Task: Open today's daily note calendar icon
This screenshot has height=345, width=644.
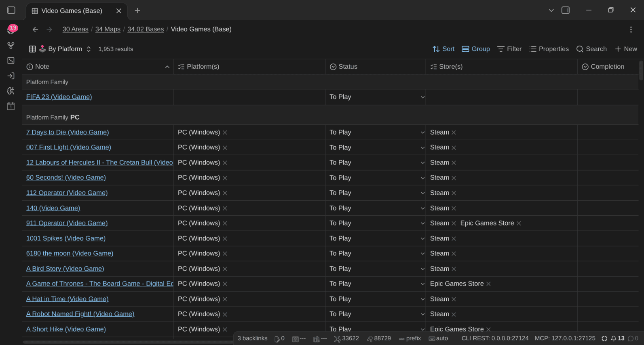Action: pos(11,106)
